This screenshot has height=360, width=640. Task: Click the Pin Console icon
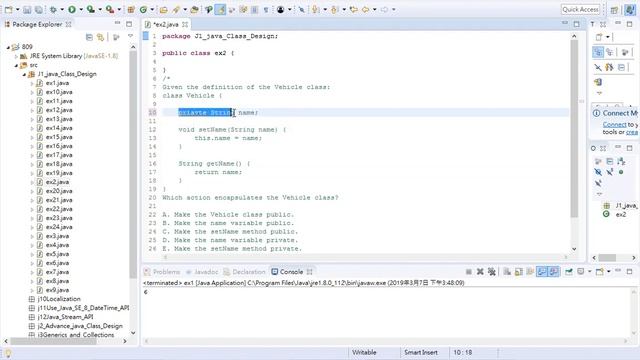coord(569,271)
